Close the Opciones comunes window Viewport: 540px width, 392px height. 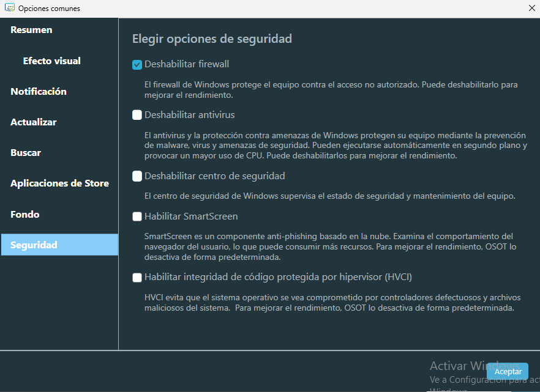click(x=531, y=8)
